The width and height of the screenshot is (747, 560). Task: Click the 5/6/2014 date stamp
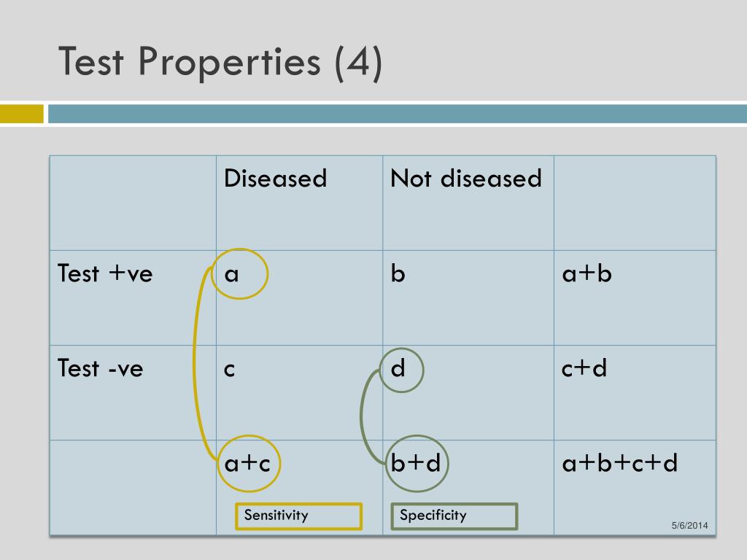coord(689,525)
